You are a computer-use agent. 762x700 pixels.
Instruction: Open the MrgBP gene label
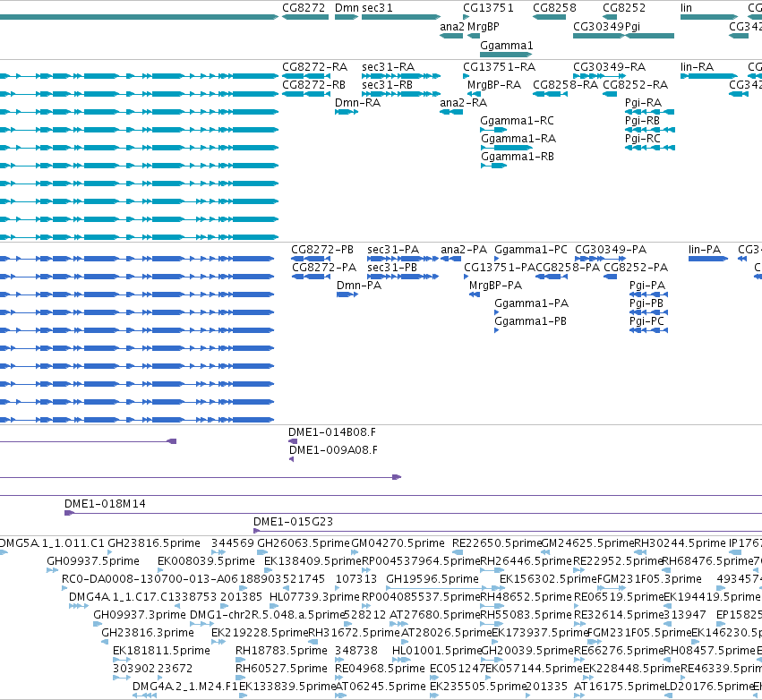click(483, 27)
